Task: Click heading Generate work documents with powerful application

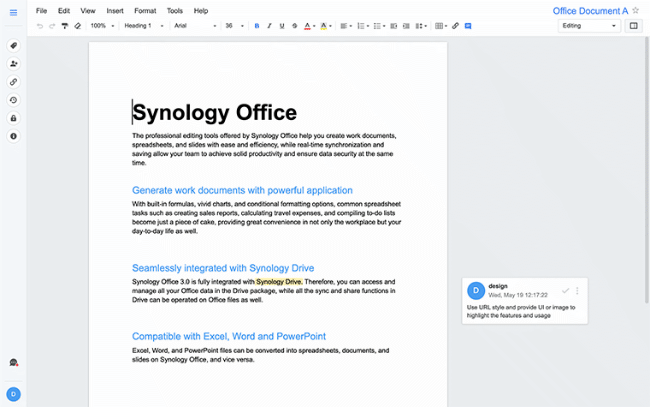Action: click(242, 190)
